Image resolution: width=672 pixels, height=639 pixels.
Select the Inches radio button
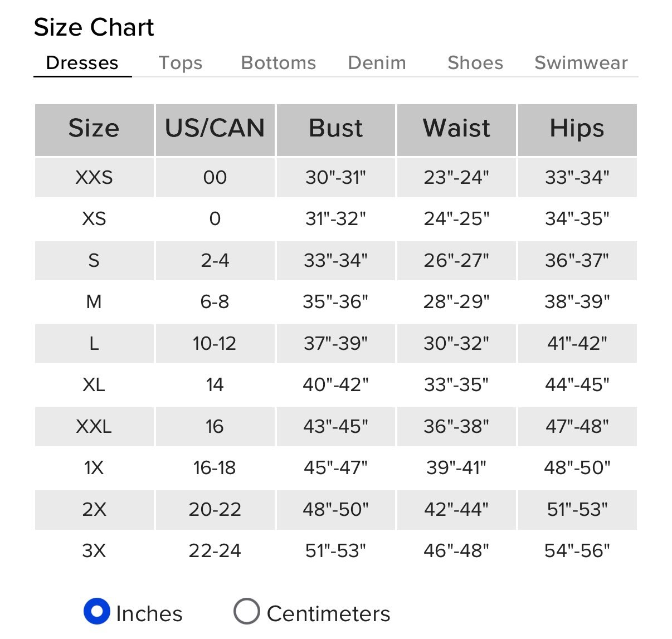pyautogui.click(x=96, y=612)
